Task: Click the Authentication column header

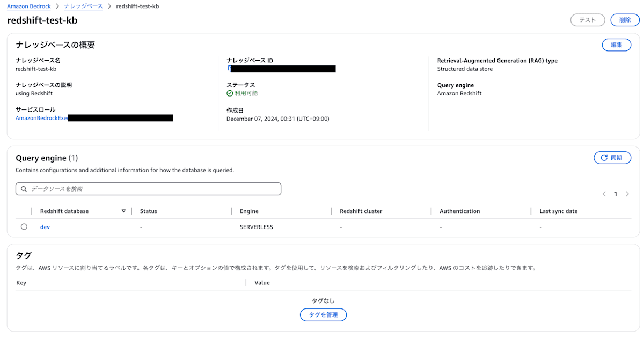Action: pos(460,211)
